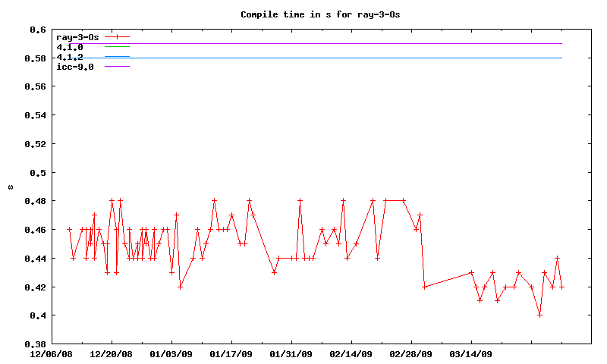Image resolution: width=607 pixels, height=364 pixels.
Task: Click the 01/17/09 date tick label
Action: (x=231, y=353)
